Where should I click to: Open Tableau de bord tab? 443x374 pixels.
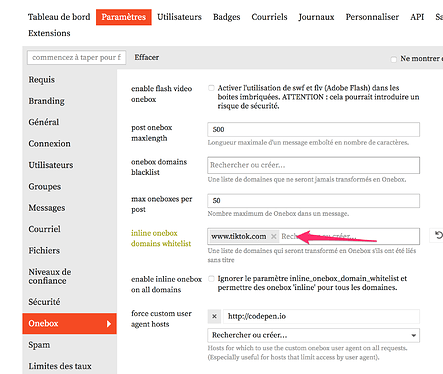point(59,17)
